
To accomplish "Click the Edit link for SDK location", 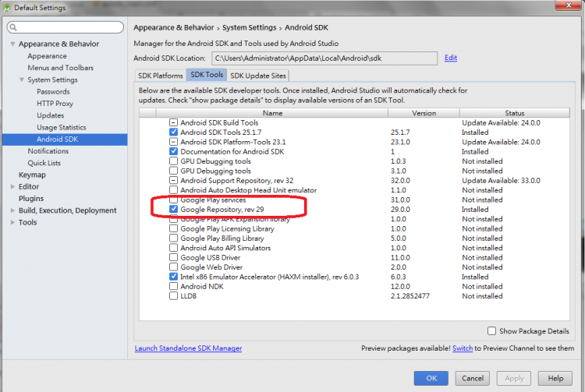I will coord(450,58).
